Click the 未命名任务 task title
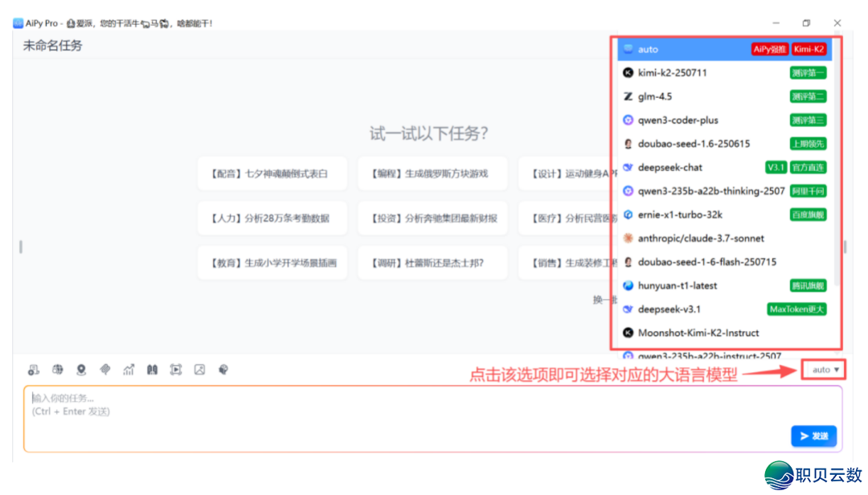This screenshot has height=495, width=868. tap(52, 46)
